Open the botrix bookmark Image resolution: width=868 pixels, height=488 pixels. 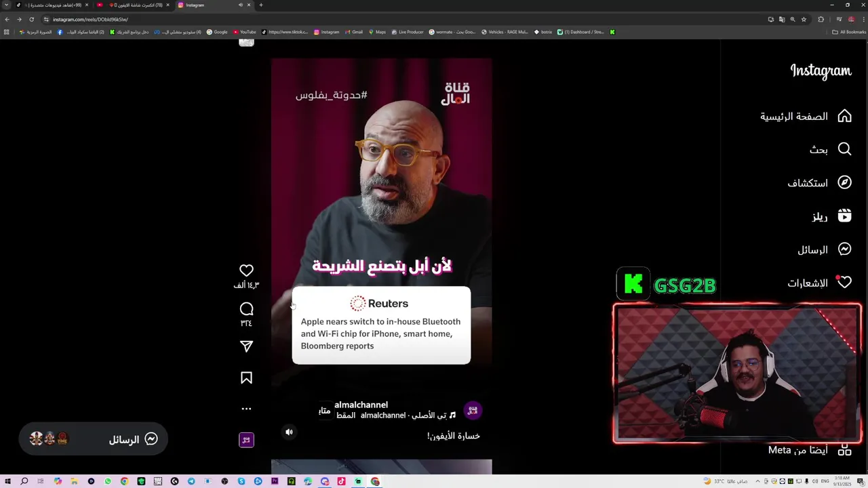(543, 32)
